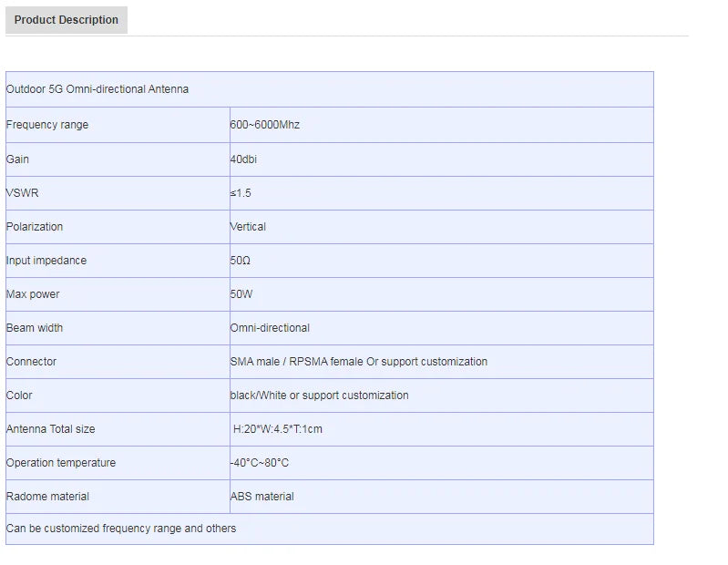Select the VSWR label cell

(x=118, y=193)
